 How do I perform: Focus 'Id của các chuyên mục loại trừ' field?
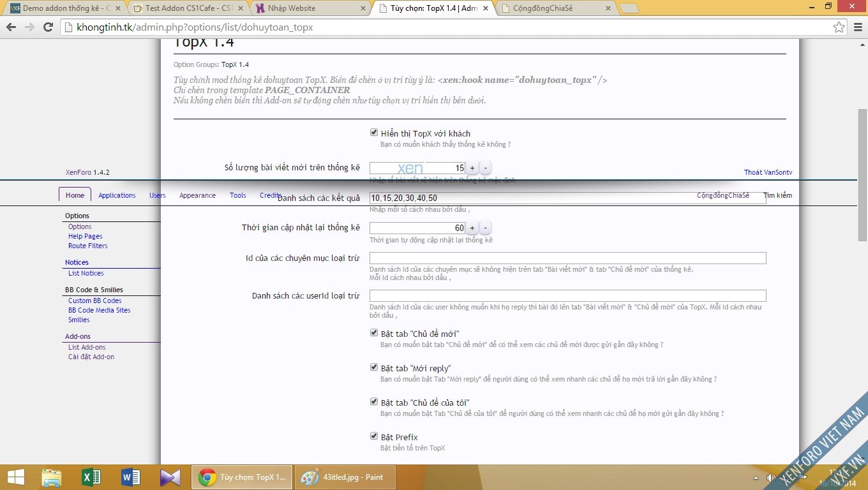(x=567, y=258)
